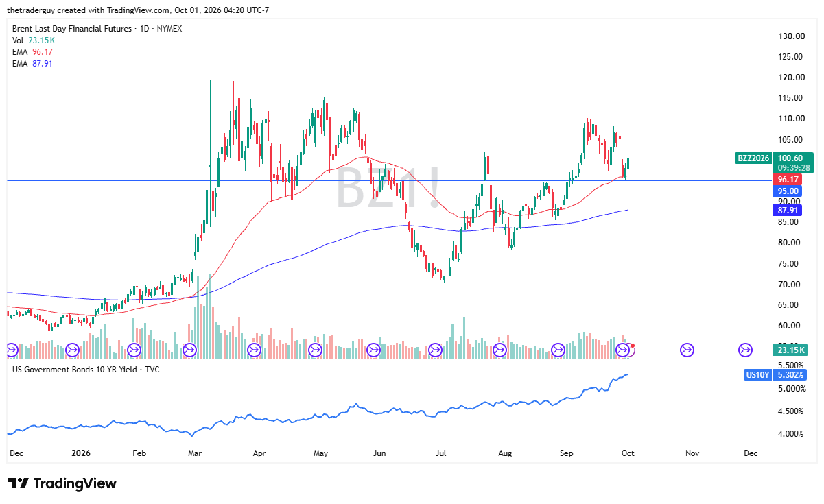This screenshot has height=504, width=824.
Task: Open the contract roll marker above the Aug label
Action: 499,350
